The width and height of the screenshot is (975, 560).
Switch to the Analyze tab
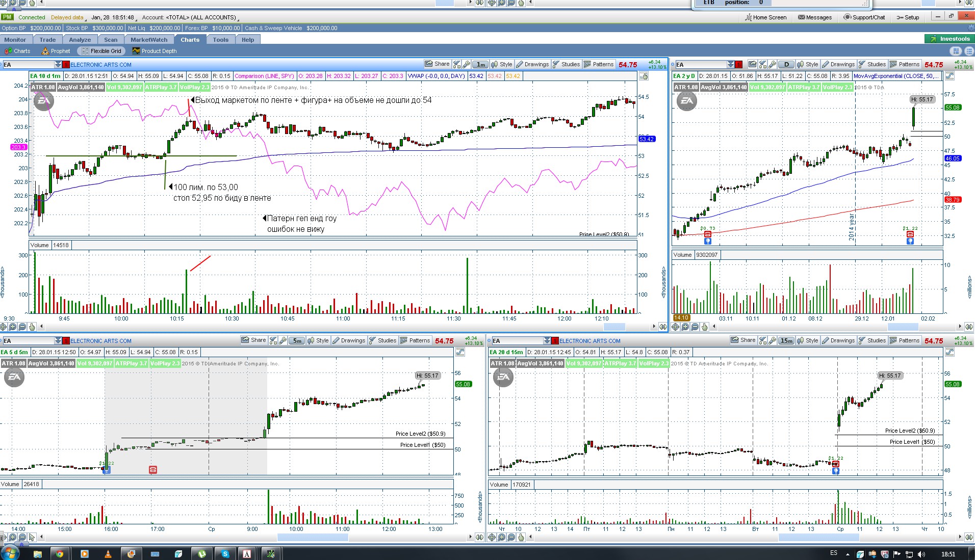[80, 40]
